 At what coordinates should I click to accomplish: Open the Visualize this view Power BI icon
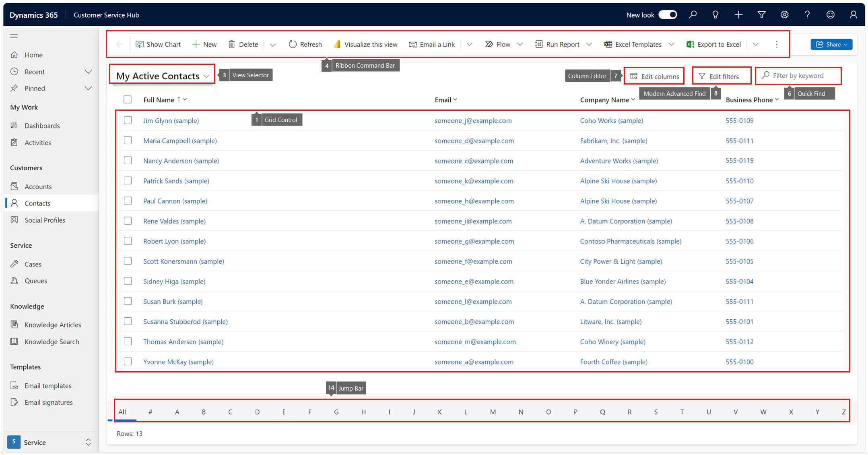click(x=337, y=44)
